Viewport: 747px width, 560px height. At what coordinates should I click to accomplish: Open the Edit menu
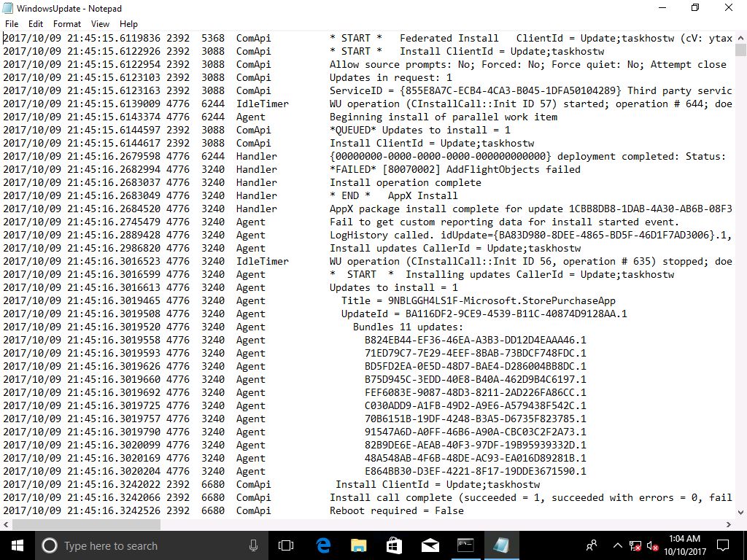36,24
